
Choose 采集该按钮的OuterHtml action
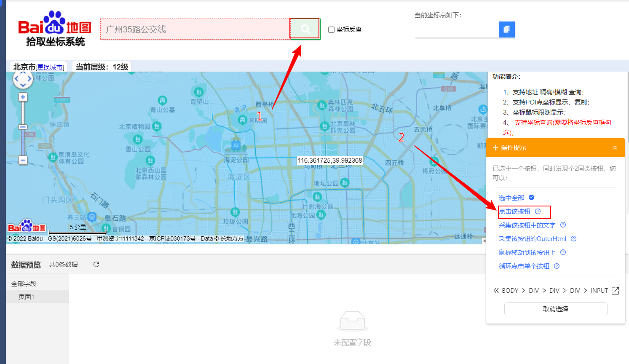[533, 239]
